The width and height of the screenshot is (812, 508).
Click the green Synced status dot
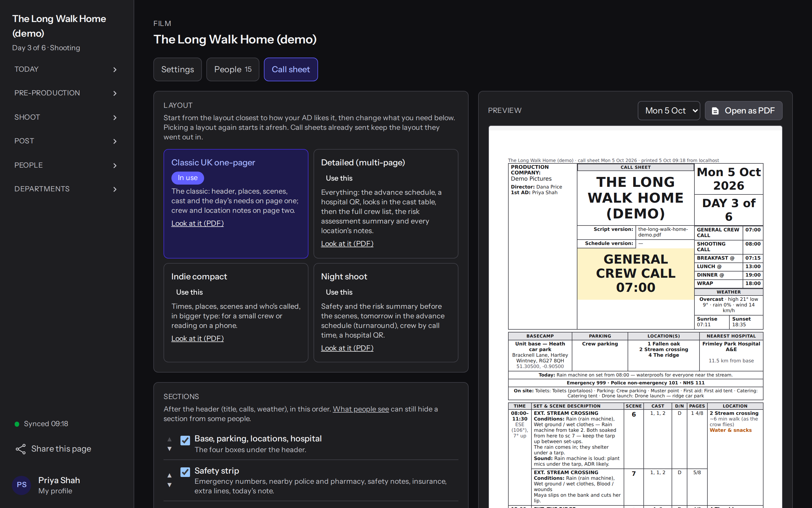click(17, 424)
